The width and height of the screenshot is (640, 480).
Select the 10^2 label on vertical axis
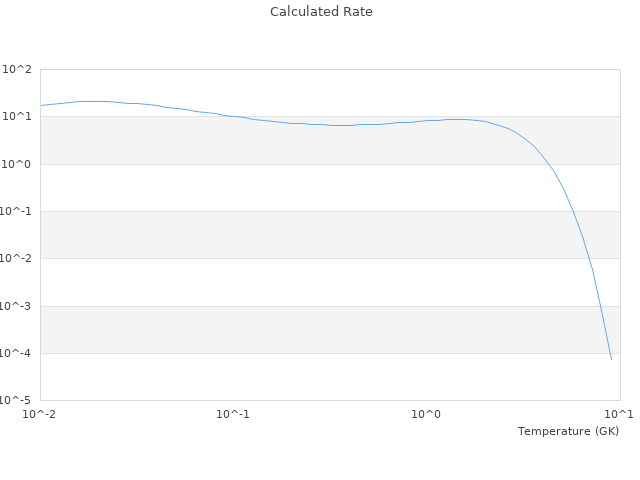pos(19,70)
